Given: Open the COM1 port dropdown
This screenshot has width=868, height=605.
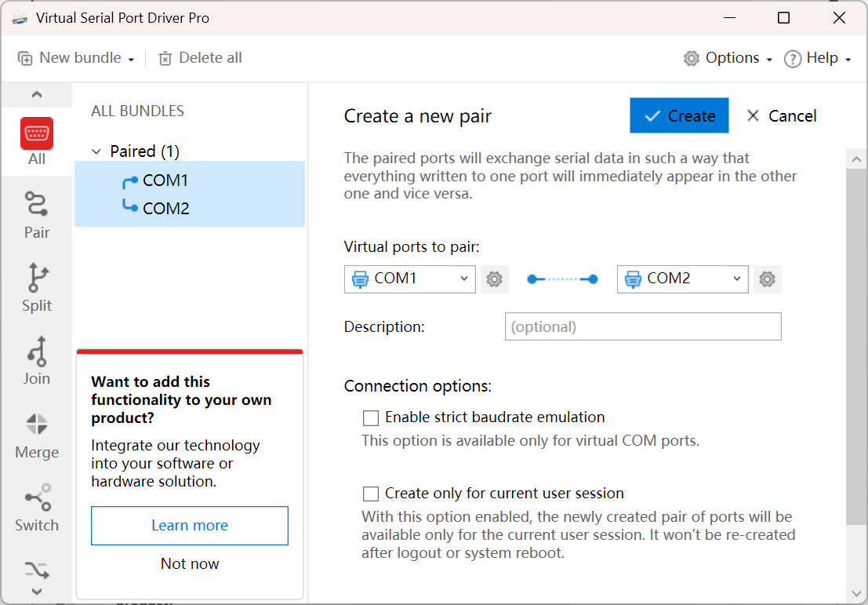Looking at the screenshot, I should tap(409, 279).
